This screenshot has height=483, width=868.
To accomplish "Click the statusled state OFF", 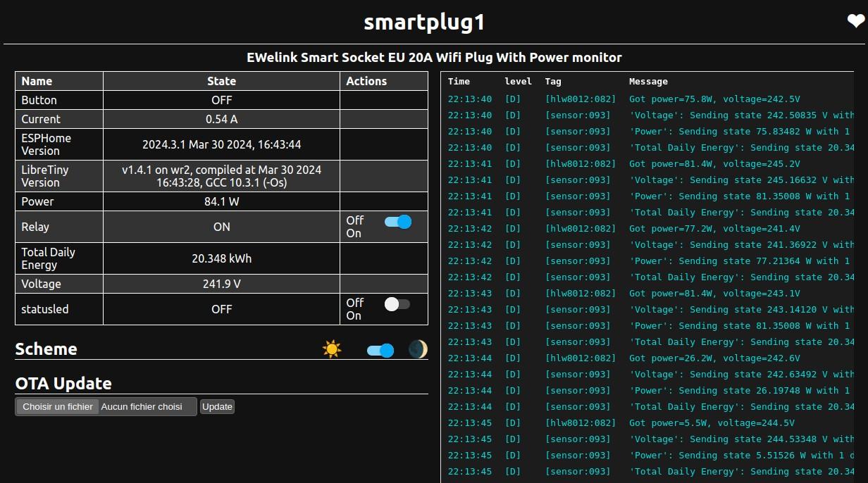I will click(222, 309).
